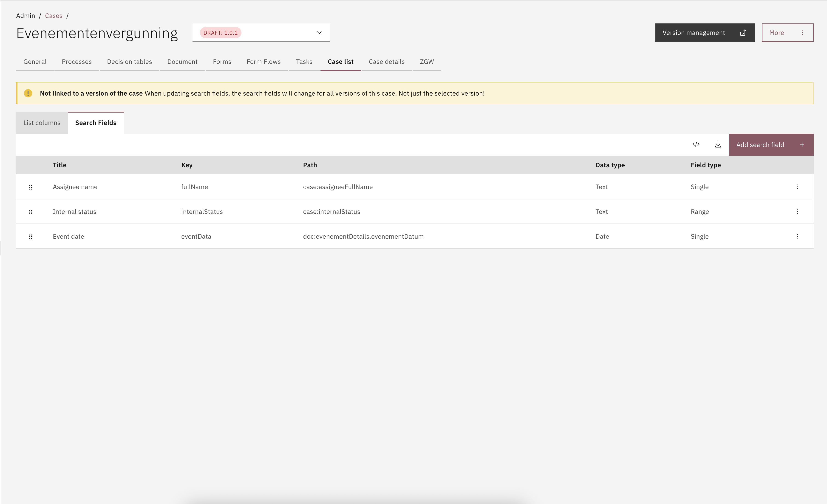827x504 pixels.
Task: Expand the DRAFT: 1.0.1 version dropdown
Action: pos(261,33)
